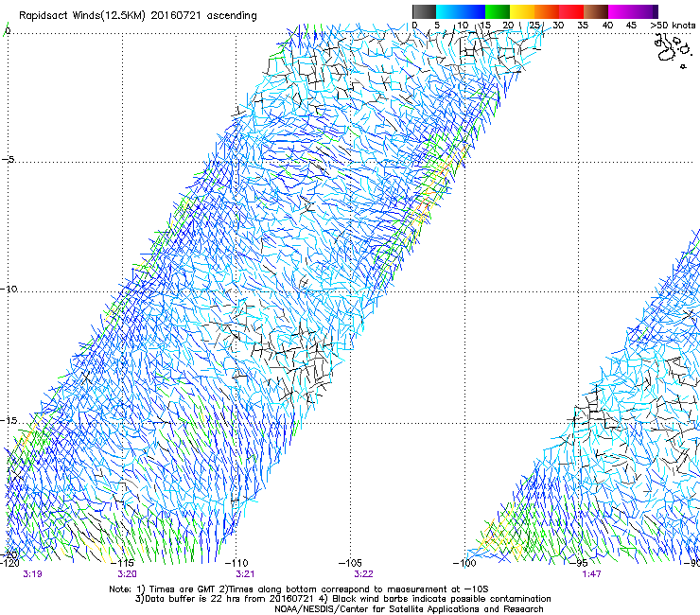Pick the red 30-35 knots legend swatch
The image size is (700, 615).
pyautogui.click(x=571, y=11)
